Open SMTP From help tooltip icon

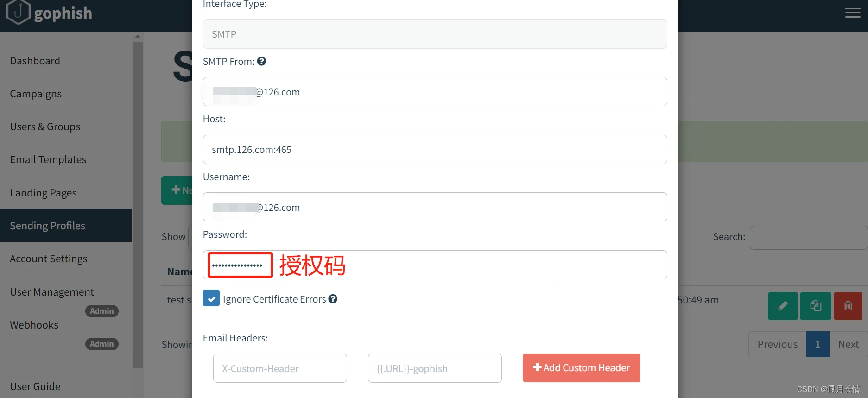coord(262,61)
